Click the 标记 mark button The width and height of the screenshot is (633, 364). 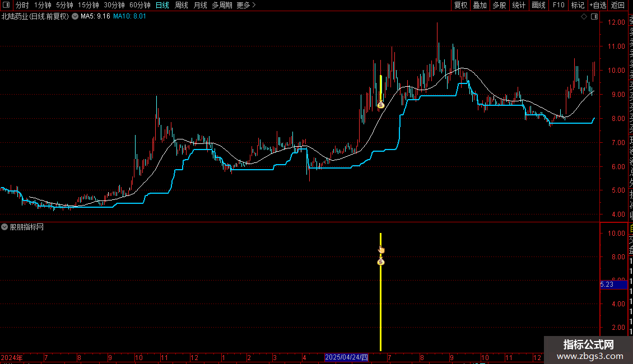[x=578, y=5]
